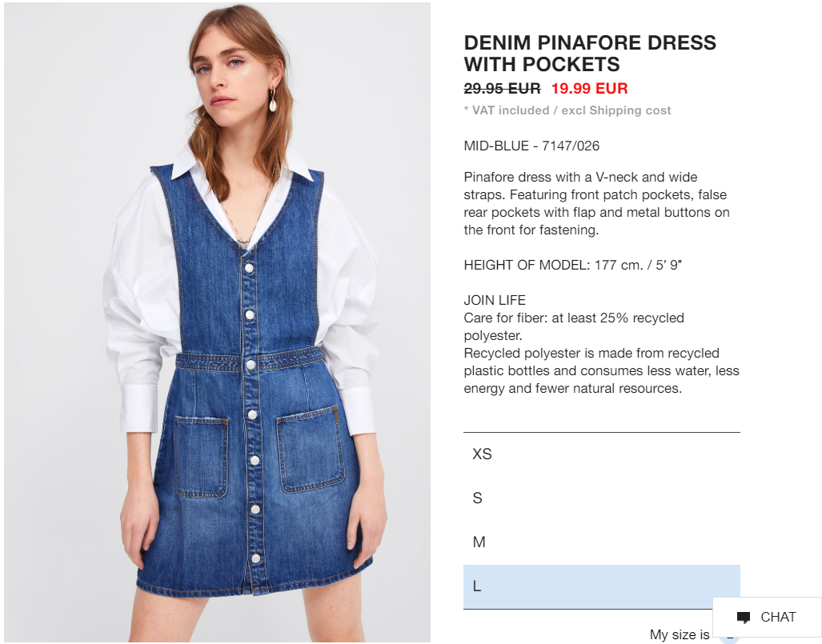Select size XS
This screenshot has height=644, width=822.
tap(601, 454)
